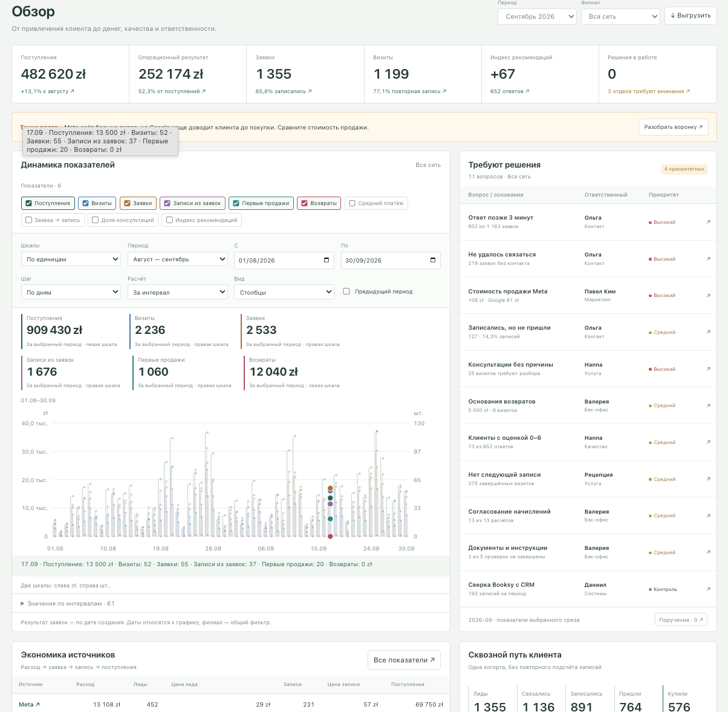Open the "По дням" step dropdown
The height and width of the screenshot is (712, 728).
pos(71,292)
